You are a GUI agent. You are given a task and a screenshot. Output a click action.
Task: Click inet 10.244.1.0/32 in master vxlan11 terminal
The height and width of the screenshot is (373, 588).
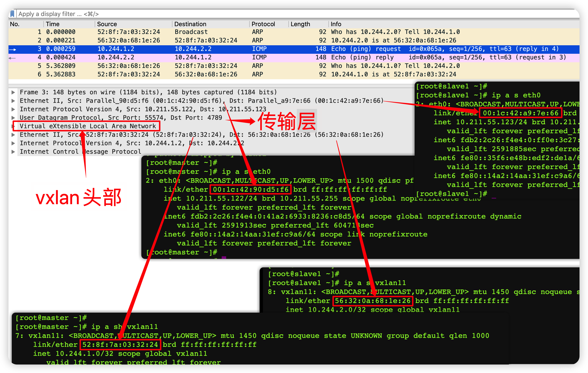click(73, 353)
